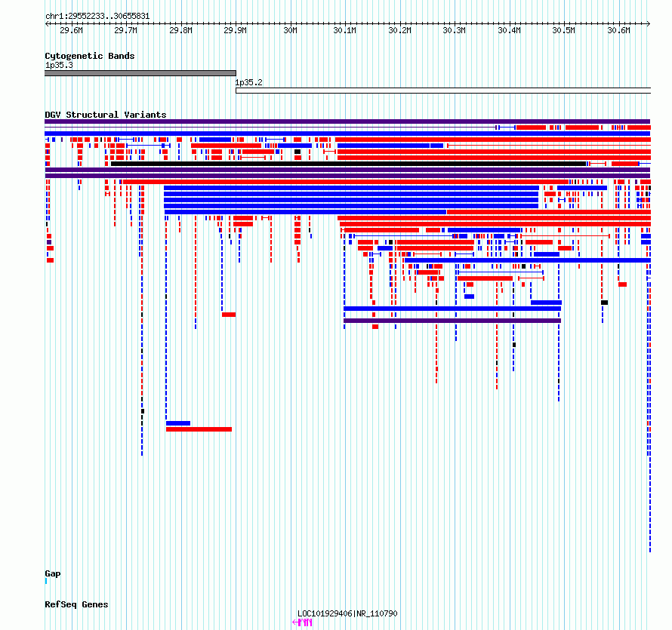672x630 pixels.
Task: Click the left arrow end of the ruler
Action: click(47, 24)
